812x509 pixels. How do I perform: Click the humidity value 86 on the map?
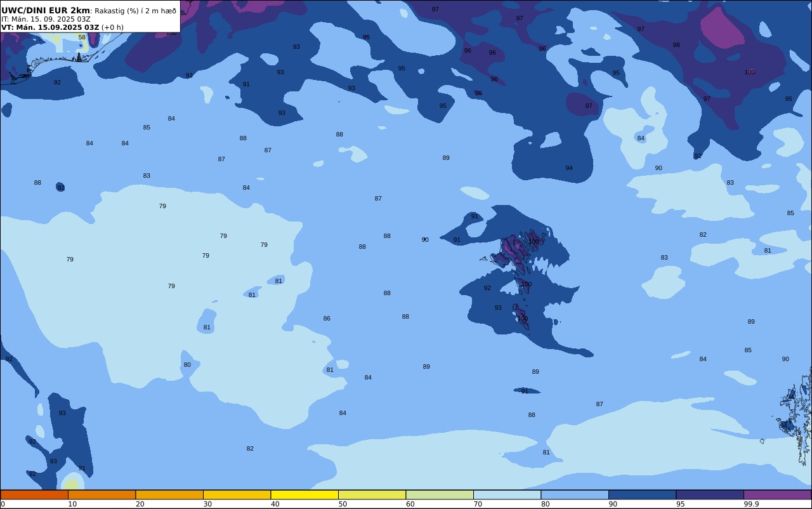pyautogui.click(x=327, y=319)
